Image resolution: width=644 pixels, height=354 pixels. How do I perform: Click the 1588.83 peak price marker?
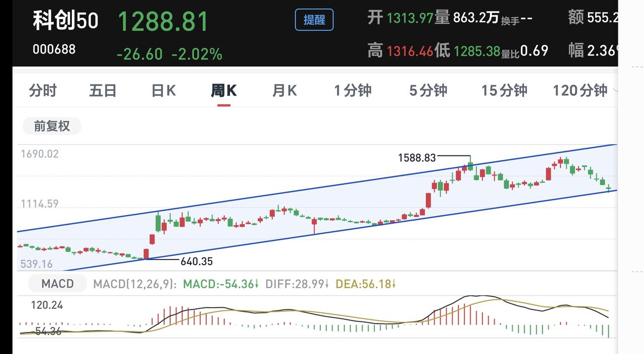417,158
